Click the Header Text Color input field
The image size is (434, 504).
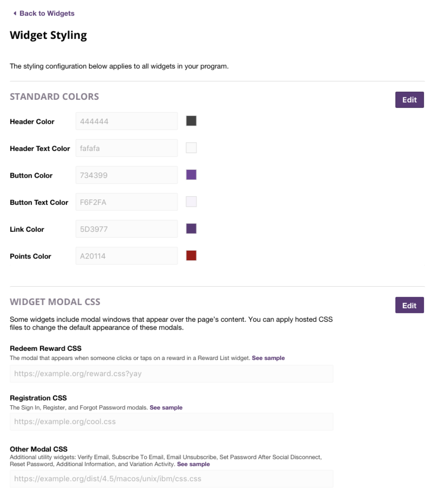(x=127, y=148)
